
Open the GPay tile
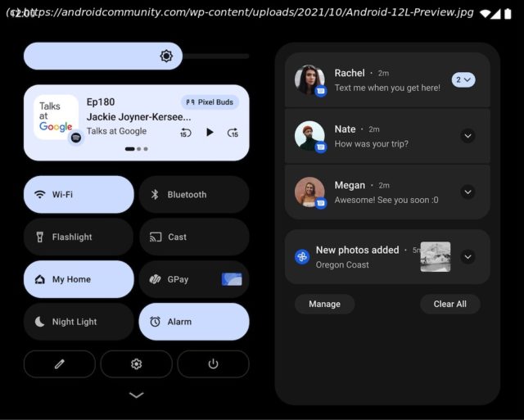[194, 279]
